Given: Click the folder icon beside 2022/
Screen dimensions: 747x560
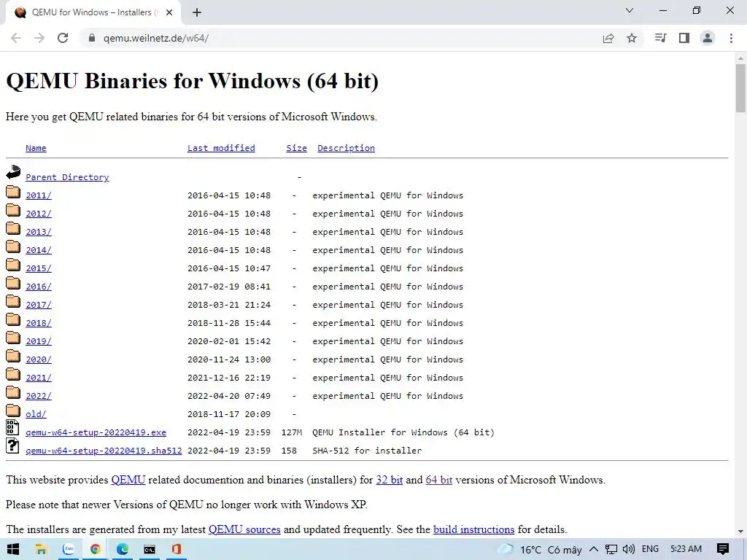Looking at the screenshot, I should click(x=13, y=392).
